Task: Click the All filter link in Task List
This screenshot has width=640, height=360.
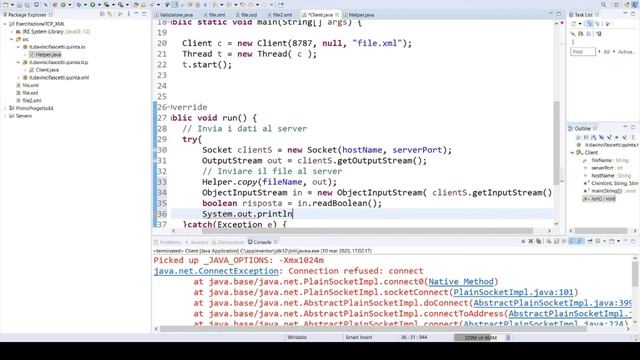Action: pos(607,52)
